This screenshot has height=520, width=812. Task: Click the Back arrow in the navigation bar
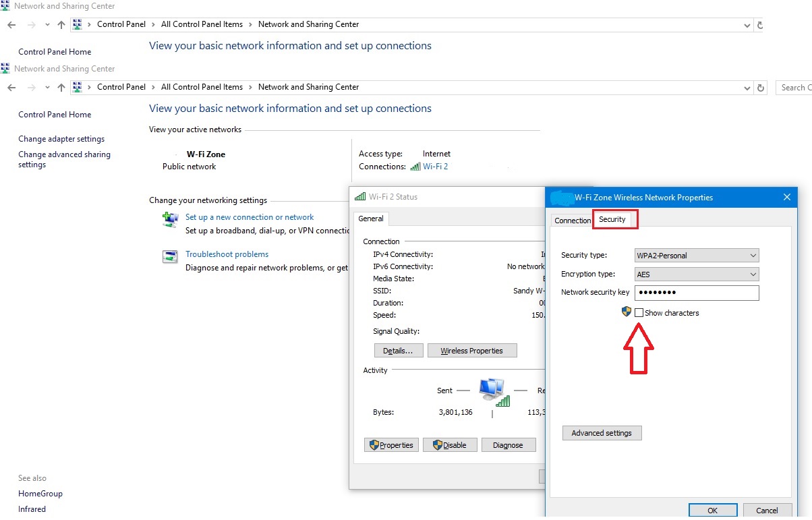(11, 88)
